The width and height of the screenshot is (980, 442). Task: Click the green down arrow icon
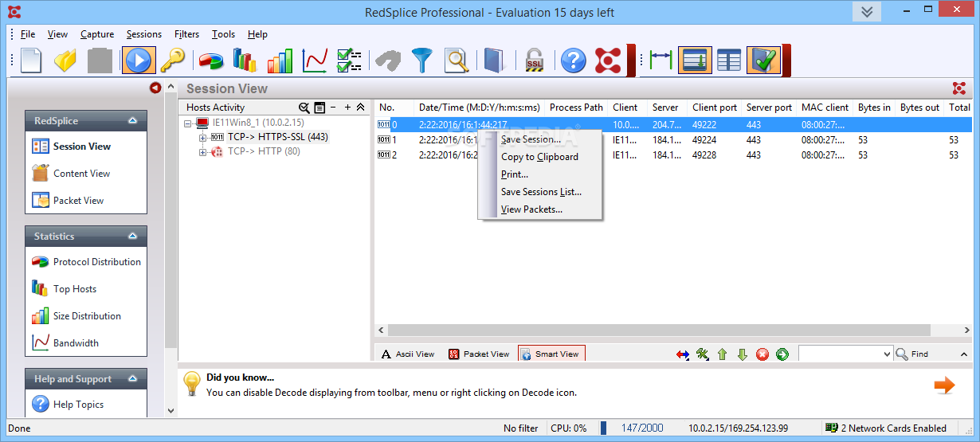click(743, 354)
